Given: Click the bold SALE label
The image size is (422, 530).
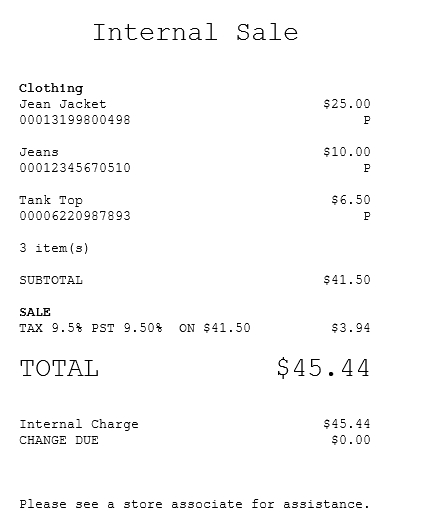Looking at the screenshot, I should 35,312.
